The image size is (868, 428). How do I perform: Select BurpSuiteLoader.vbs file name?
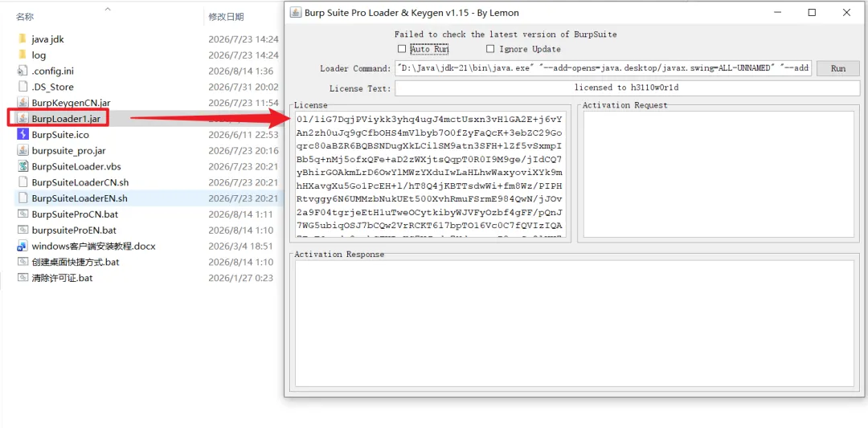tap(76, 166)
